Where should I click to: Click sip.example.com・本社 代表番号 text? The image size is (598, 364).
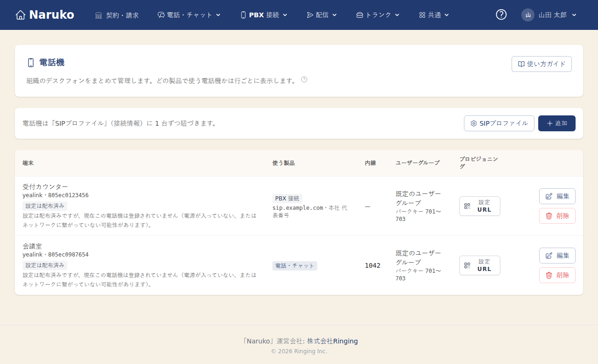point(310,211)
